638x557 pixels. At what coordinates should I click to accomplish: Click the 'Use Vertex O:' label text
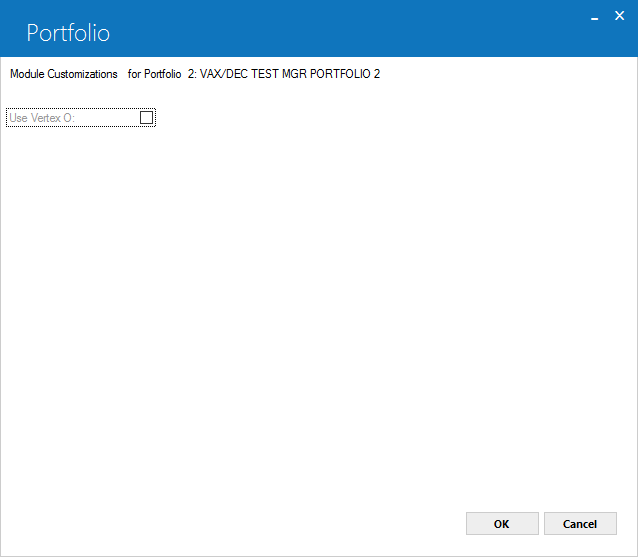pos(42,118)
